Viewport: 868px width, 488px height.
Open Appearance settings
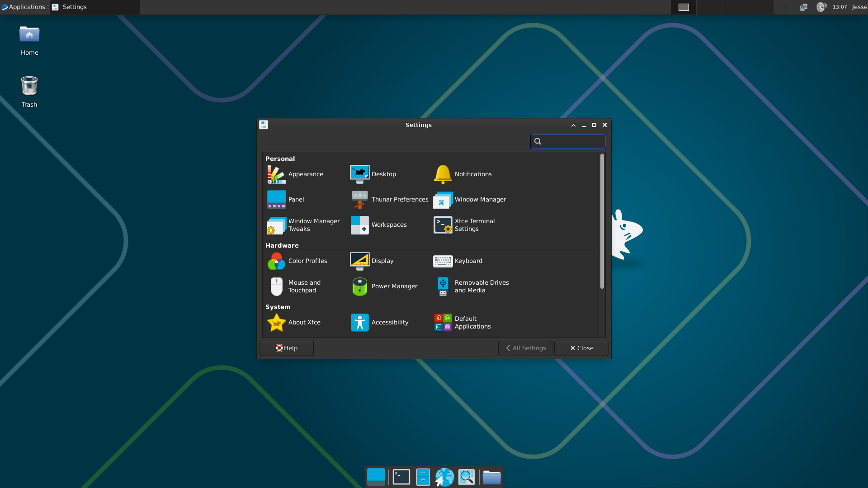tap(295, 174)
